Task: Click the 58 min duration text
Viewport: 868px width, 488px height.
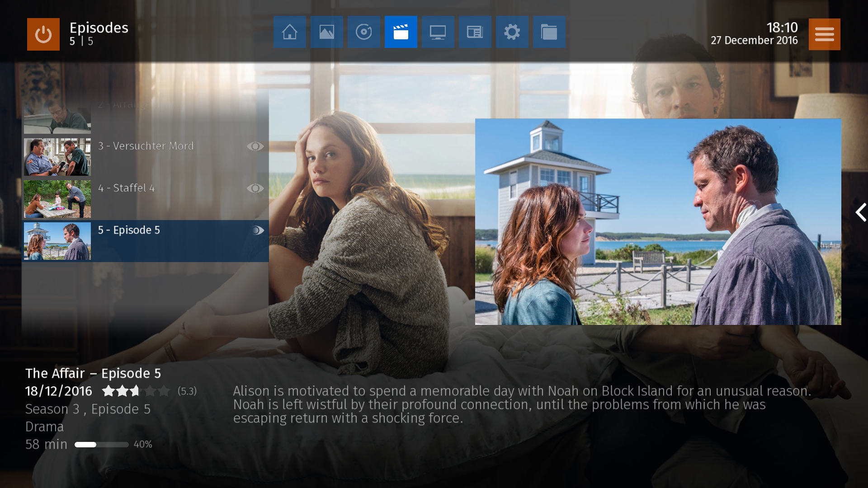Action: [x=46, y=444]
